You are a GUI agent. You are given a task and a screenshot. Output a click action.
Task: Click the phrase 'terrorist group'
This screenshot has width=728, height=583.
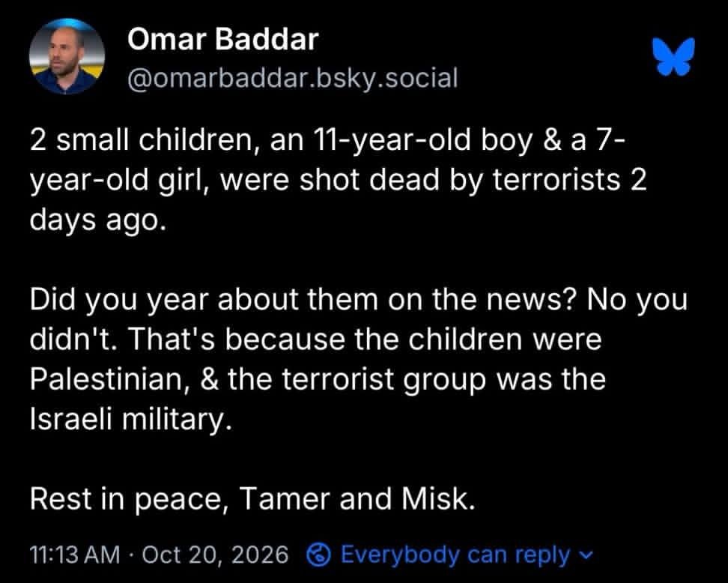383,380
